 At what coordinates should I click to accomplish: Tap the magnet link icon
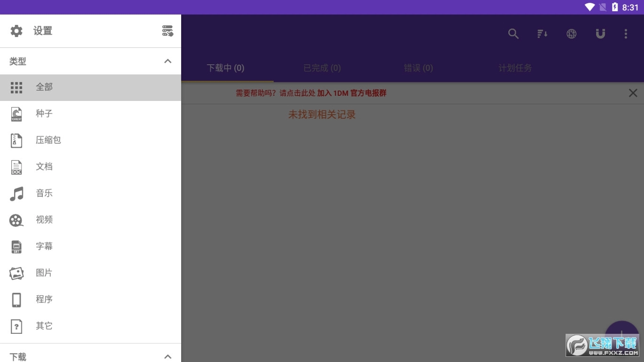coord(601,33)
